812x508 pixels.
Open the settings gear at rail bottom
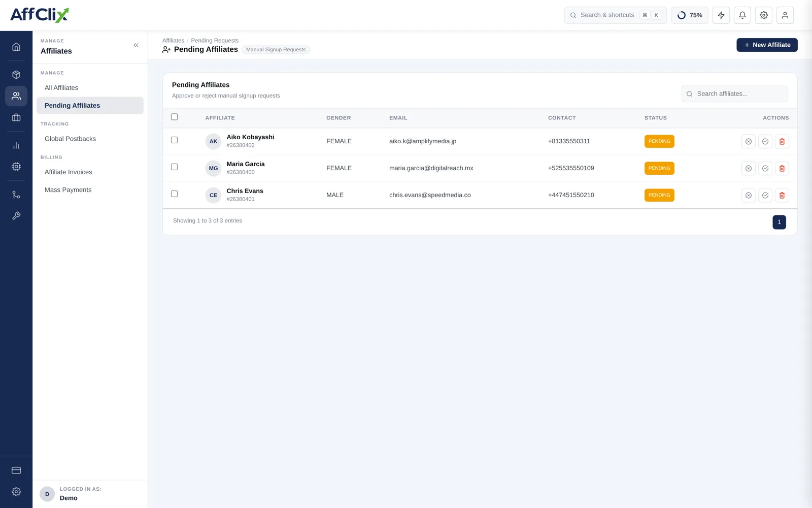[16, 492]
